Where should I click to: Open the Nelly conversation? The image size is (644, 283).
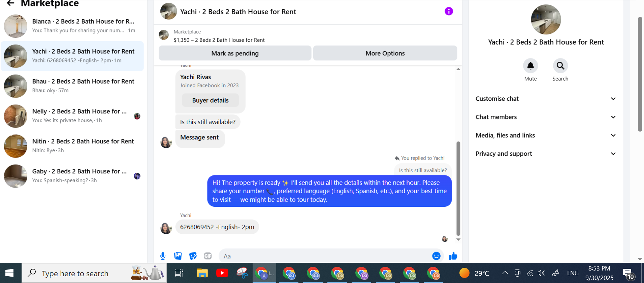(x=72, y=116)
